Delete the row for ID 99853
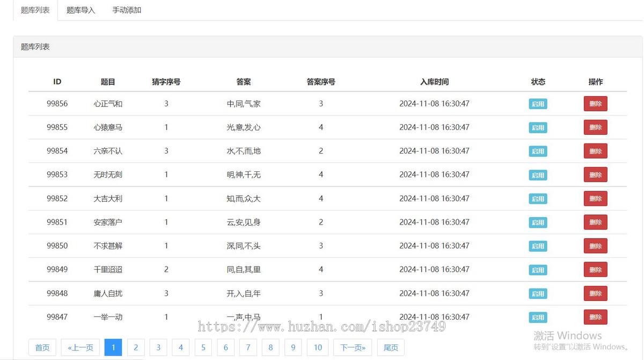644x360 pixels. (x=595, y=175)
